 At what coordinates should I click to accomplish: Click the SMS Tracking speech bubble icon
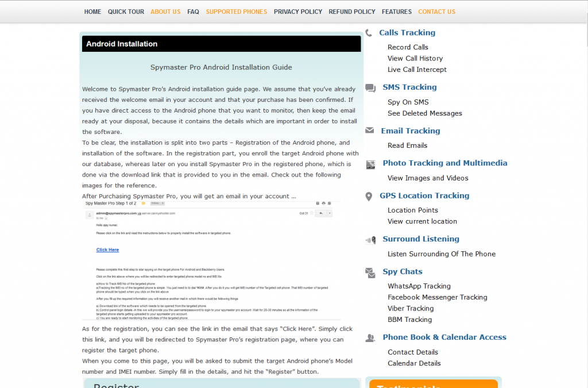370,88
